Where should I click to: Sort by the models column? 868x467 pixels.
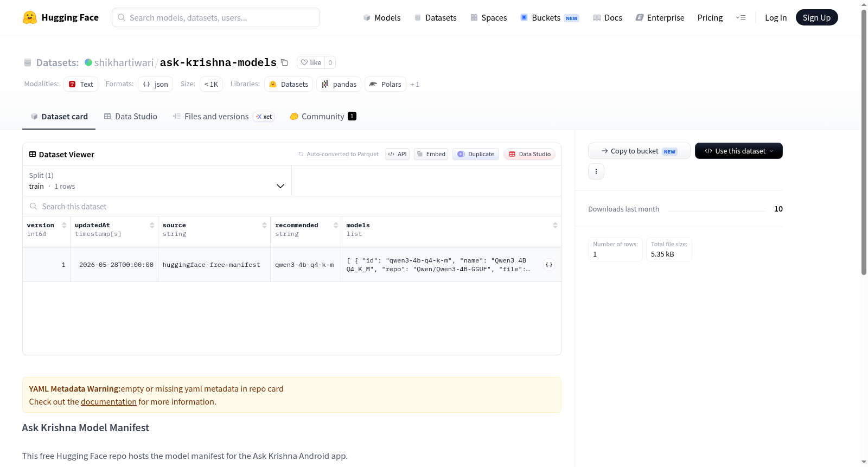coord(555,225)
